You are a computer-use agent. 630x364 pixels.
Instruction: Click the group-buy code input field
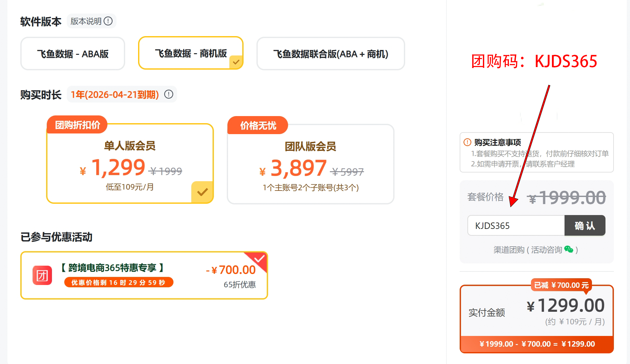pyautogui.click(x=516, y=226)
